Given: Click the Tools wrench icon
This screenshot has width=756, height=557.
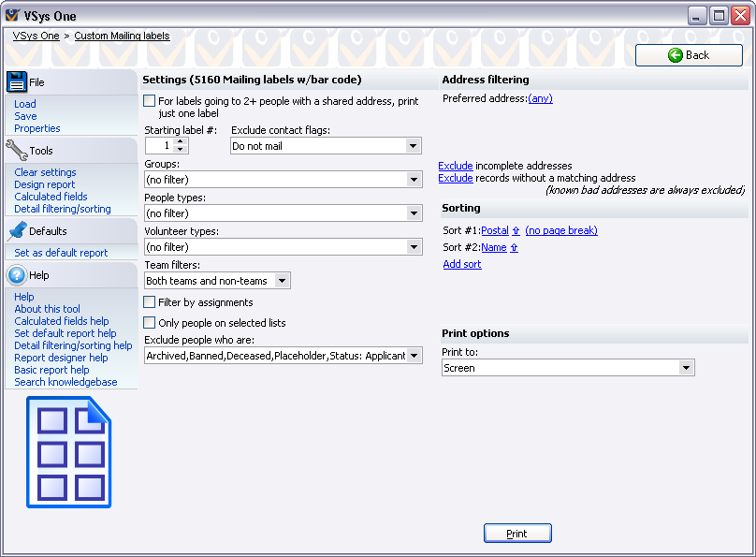Looking at the screenshot, I should click(x=17, y=150).
